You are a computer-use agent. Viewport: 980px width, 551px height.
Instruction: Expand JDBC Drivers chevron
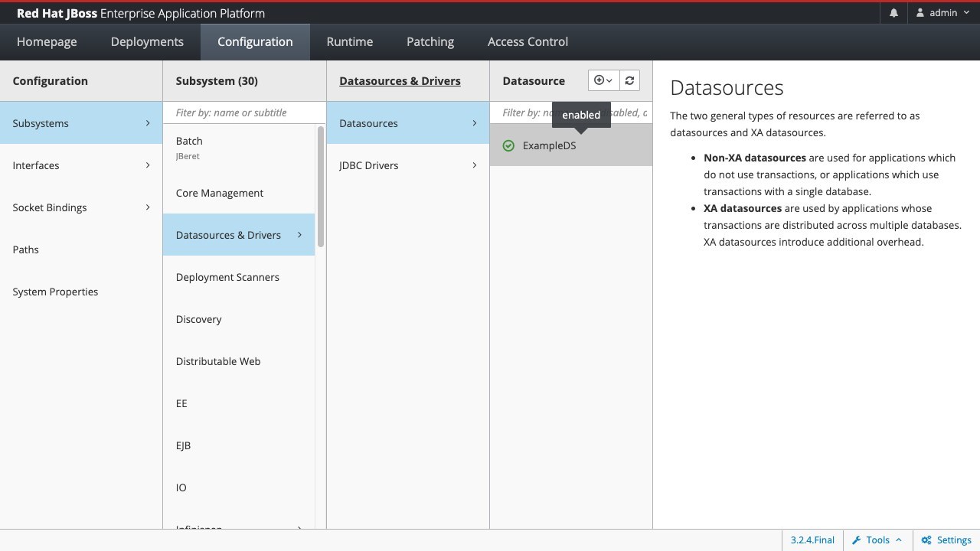click(474, 165)
